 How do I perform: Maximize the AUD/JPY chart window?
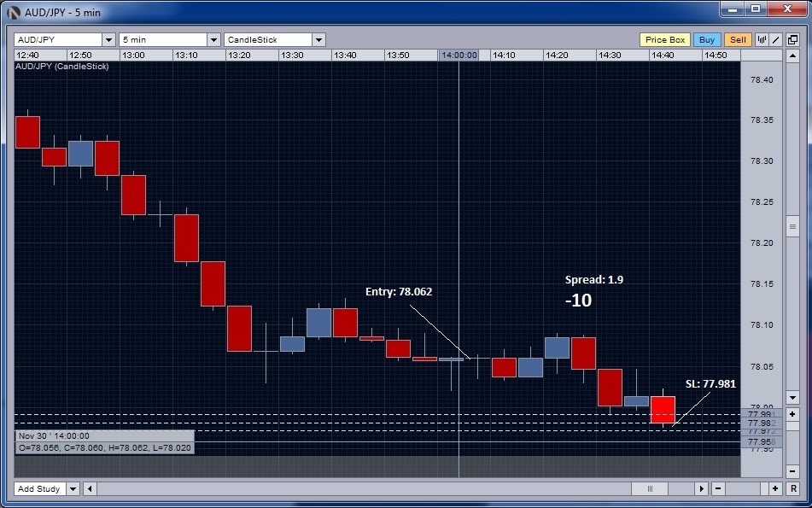click(756, 9)
